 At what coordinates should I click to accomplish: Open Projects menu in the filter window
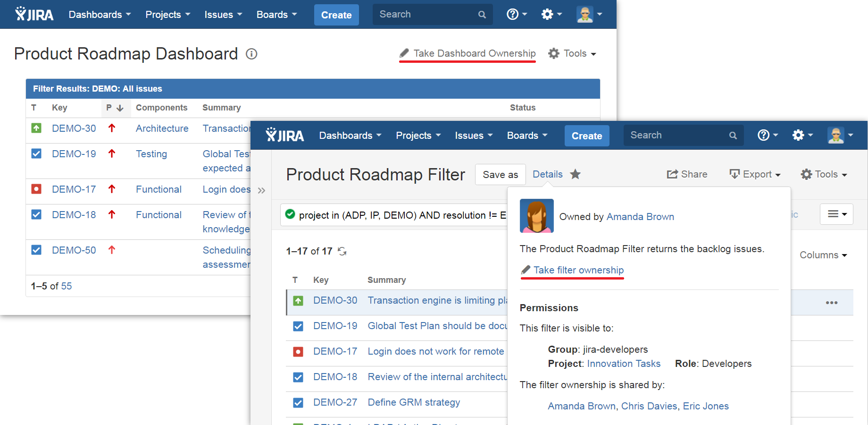click(x=418, y=136)
